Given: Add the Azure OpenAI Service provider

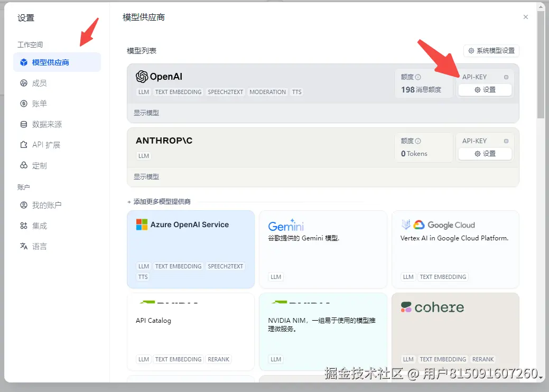Looking at the screenshot, I should pos(191,249).
